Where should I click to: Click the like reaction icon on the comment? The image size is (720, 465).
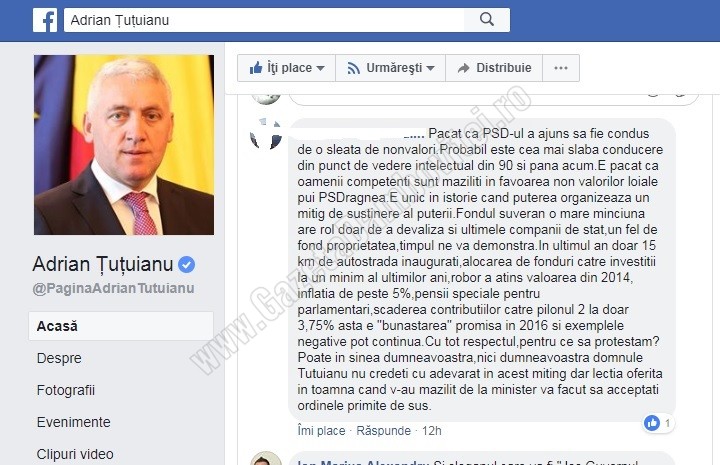[x=652, y=423]
